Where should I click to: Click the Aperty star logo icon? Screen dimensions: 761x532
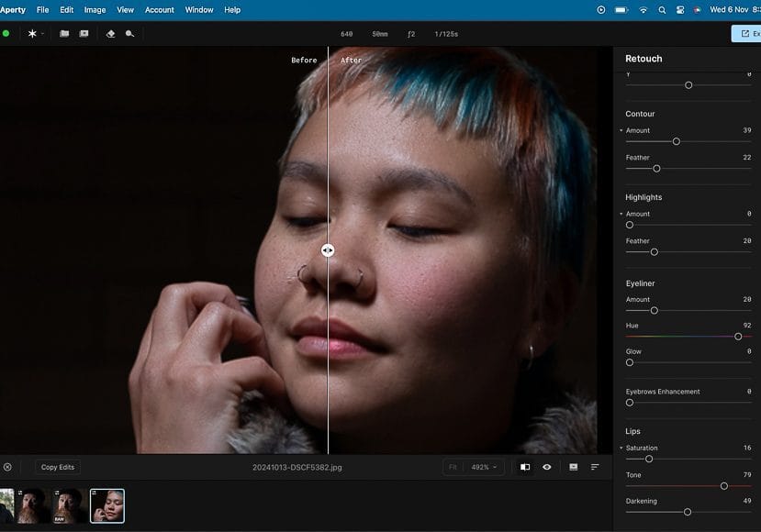click(33, 34)
